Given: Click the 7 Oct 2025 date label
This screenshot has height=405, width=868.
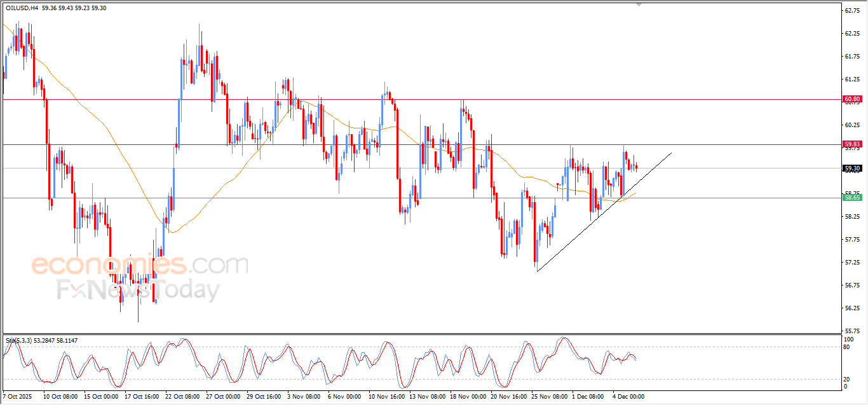Looking at the screenshot, I should coord(17,396).
